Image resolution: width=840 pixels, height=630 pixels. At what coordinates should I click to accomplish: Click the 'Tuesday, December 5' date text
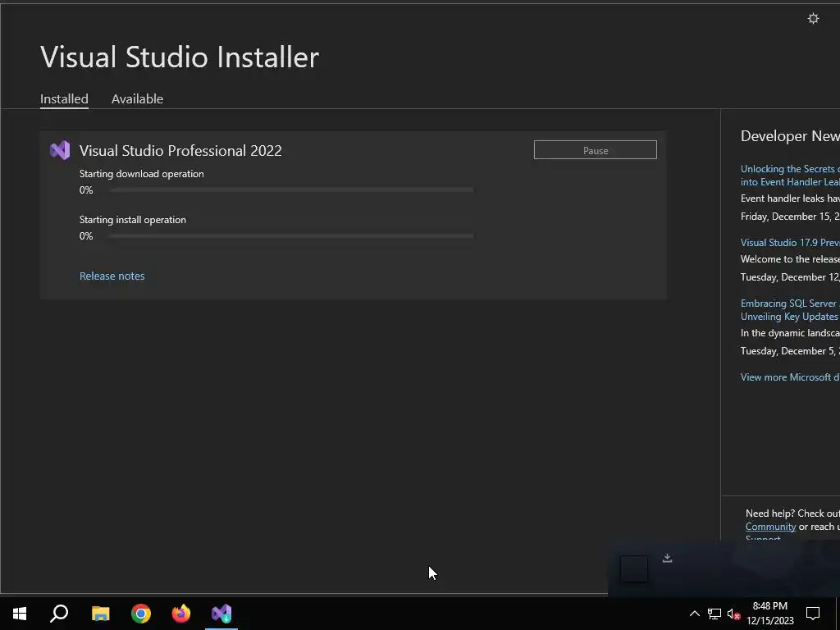pos(790,351)
